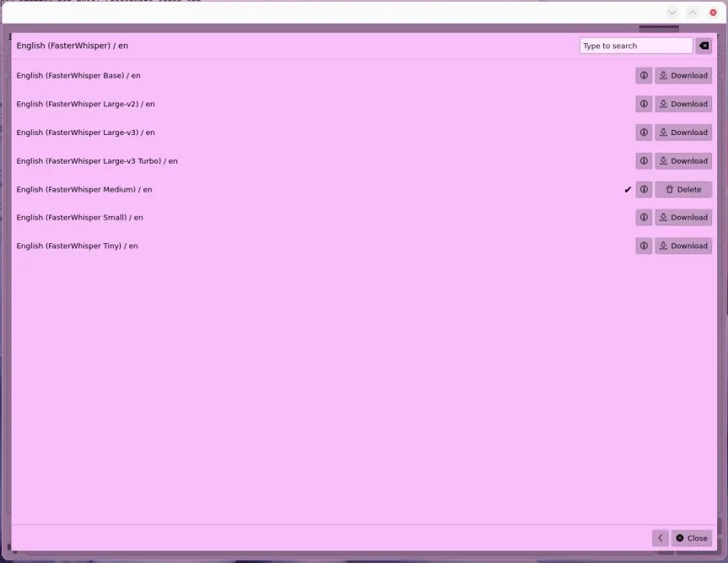This screenshot has width=728, height=563.
Task: Show info for FasterWhisper Large-v3 Turbo model
Action: coord(644,160)
